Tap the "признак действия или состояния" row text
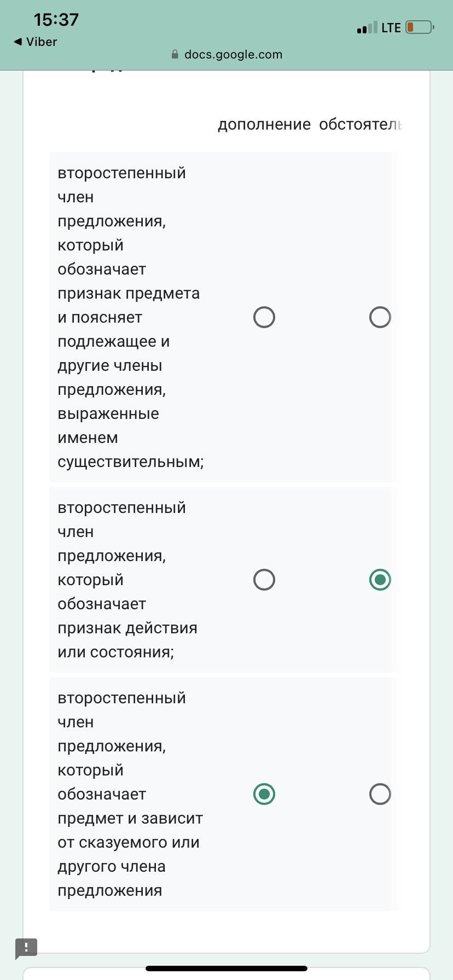The image size is (453, 980). click(127, 628)
